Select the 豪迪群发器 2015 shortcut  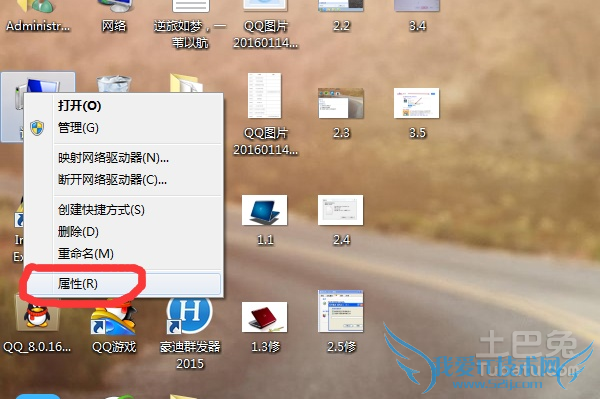(189, 316)
